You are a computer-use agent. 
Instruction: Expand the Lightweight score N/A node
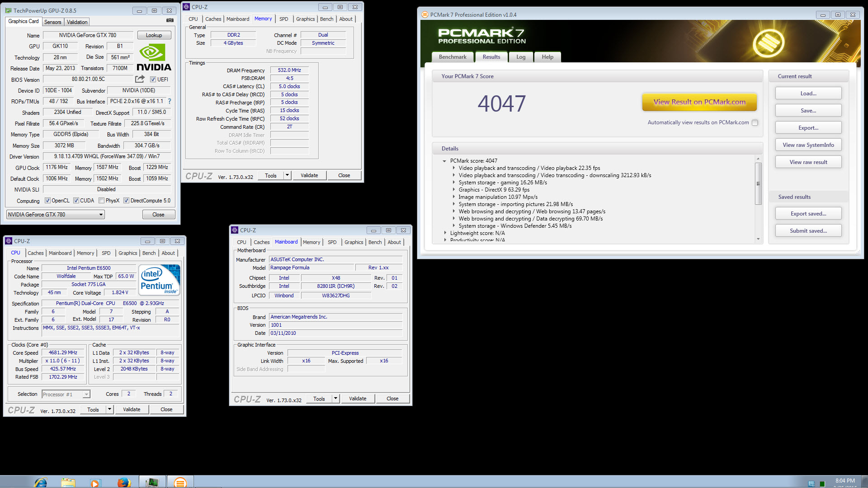[445, 233]
